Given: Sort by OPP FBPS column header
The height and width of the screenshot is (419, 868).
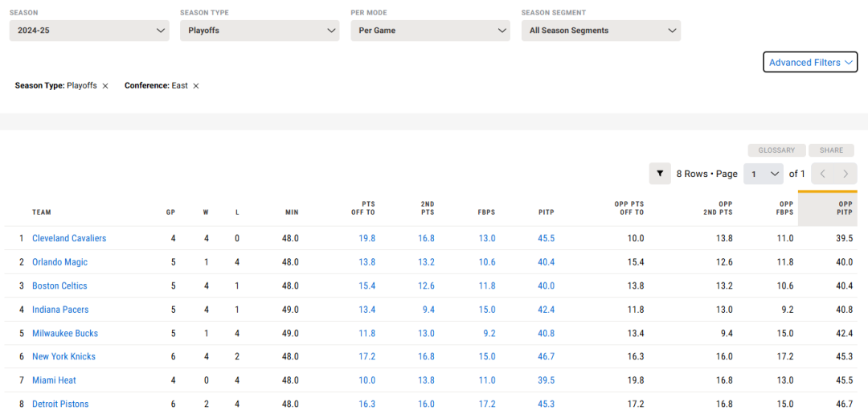Looking at the screenshot, I should click(x=785, y=207).
